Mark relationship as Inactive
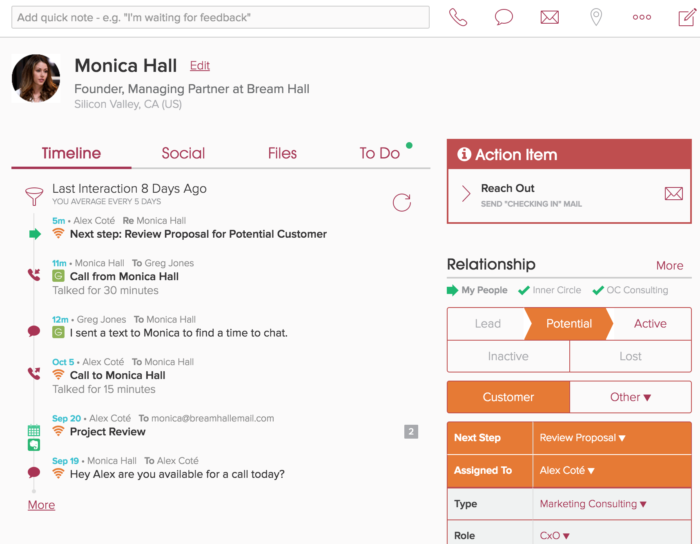The width and height of the screenshot is (700, 544). [508, 356]
